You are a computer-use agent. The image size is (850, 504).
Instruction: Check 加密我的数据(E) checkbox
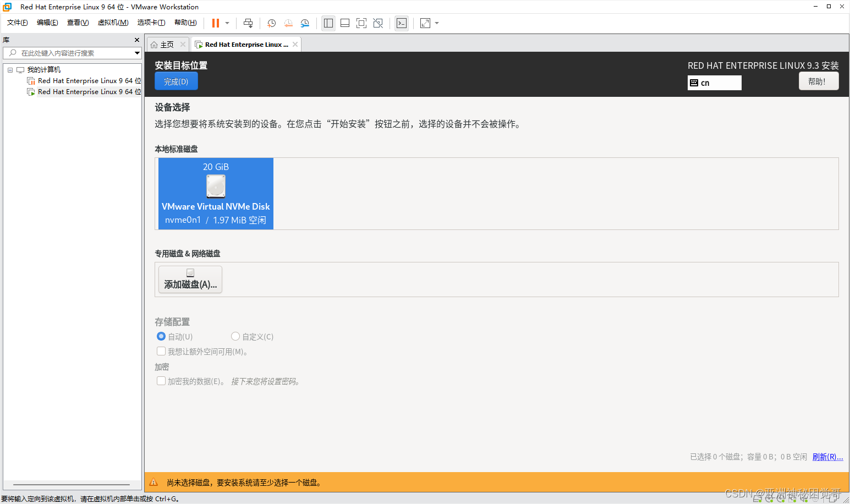[161, 381]
